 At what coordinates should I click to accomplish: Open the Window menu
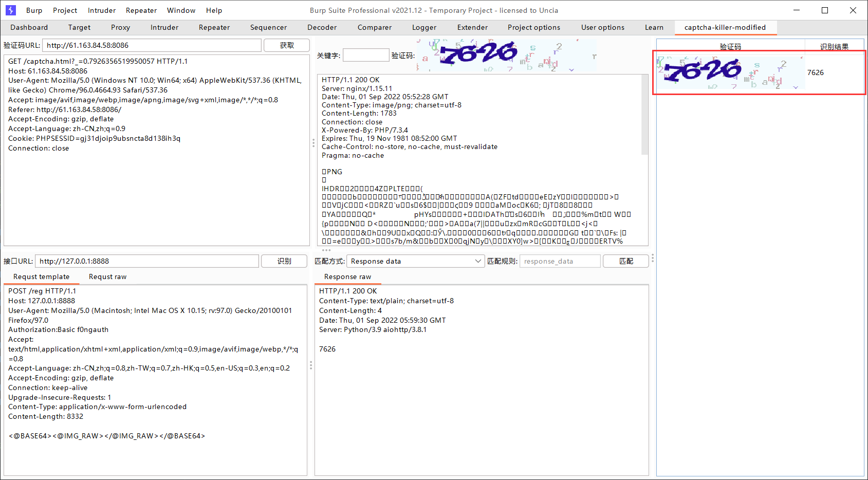181,10
